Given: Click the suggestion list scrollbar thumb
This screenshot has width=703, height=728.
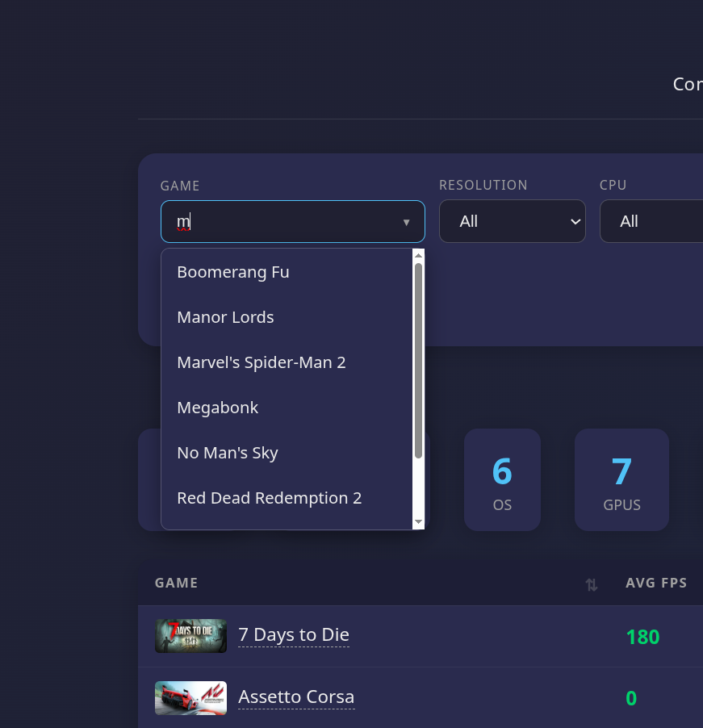Looking at the screenshot, I should 418,361.
